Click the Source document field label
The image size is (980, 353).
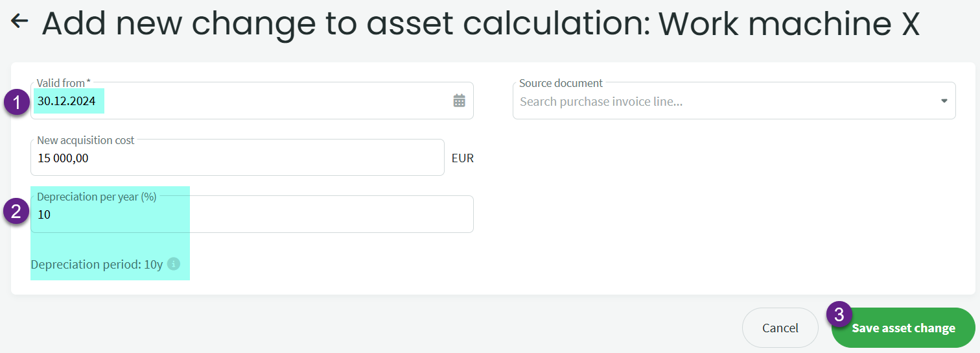(x=561, y=83)
